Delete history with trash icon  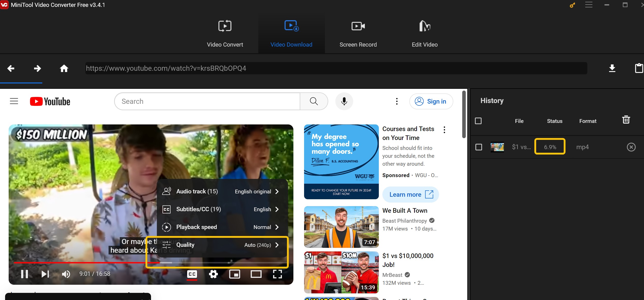[626, 120]
